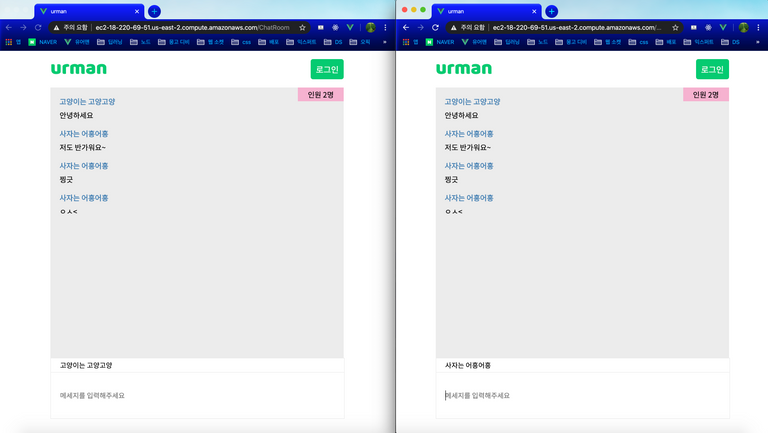The width and height of the screenshot is (768, 433).
Task: Click the 안녕하세요 message in the left chat
Action: 76,115
